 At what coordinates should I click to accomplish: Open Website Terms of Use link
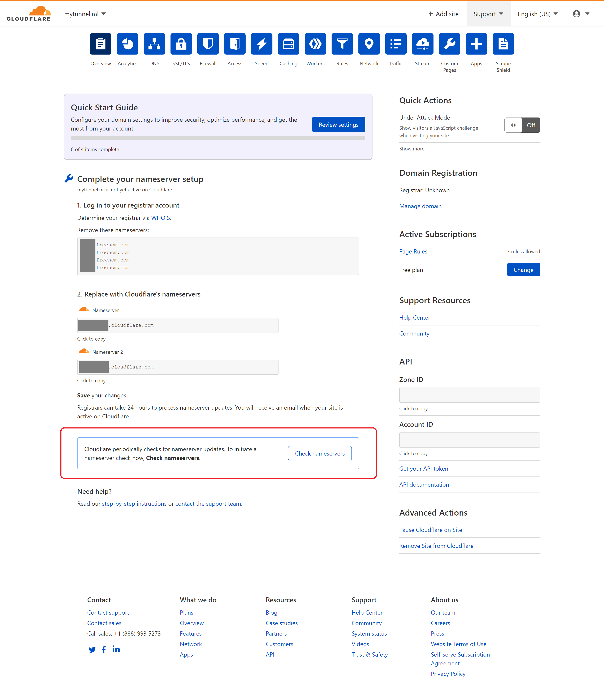[458, 644]
